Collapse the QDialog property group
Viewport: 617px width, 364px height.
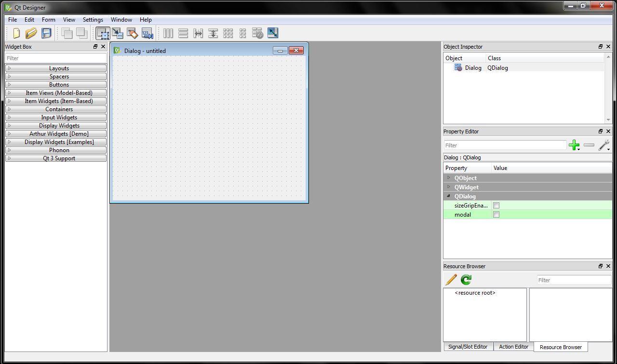[x=449, y=196]
